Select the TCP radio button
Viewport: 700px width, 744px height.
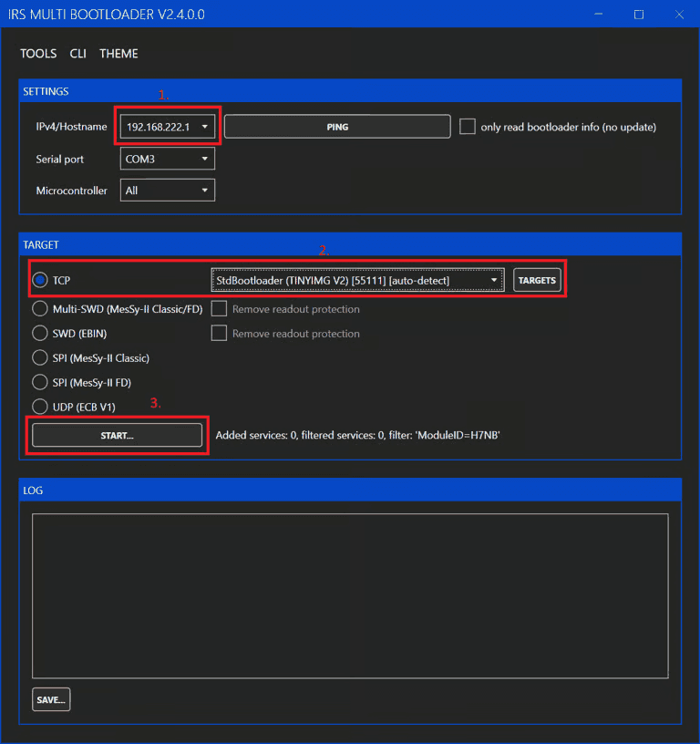pyautogui.click(x=40, y=280)
